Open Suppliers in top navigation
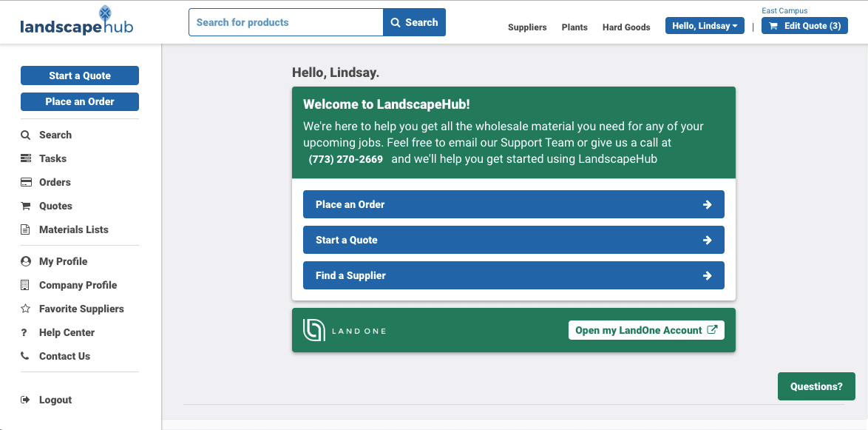 point(527,27)
